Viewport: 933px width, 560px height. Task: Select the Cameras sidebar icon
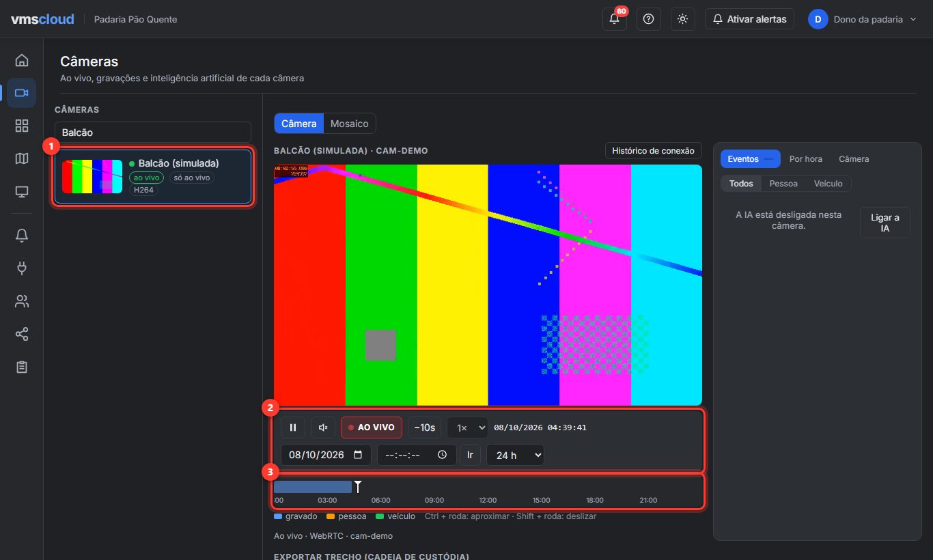22,93
